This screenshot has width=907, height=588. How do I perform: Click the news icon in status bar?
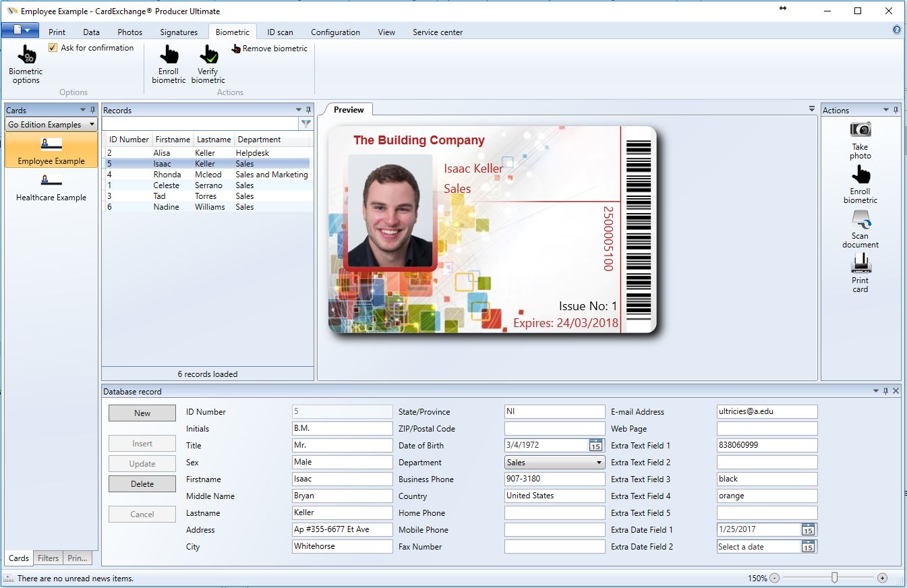pyautogui.click(x=9, y=578)
